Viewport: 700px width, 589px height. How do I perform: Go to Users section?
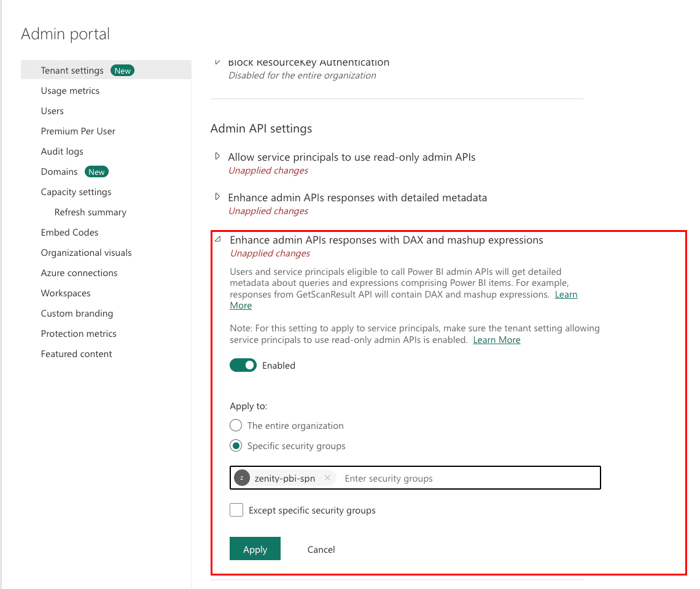tap(52, 110)
